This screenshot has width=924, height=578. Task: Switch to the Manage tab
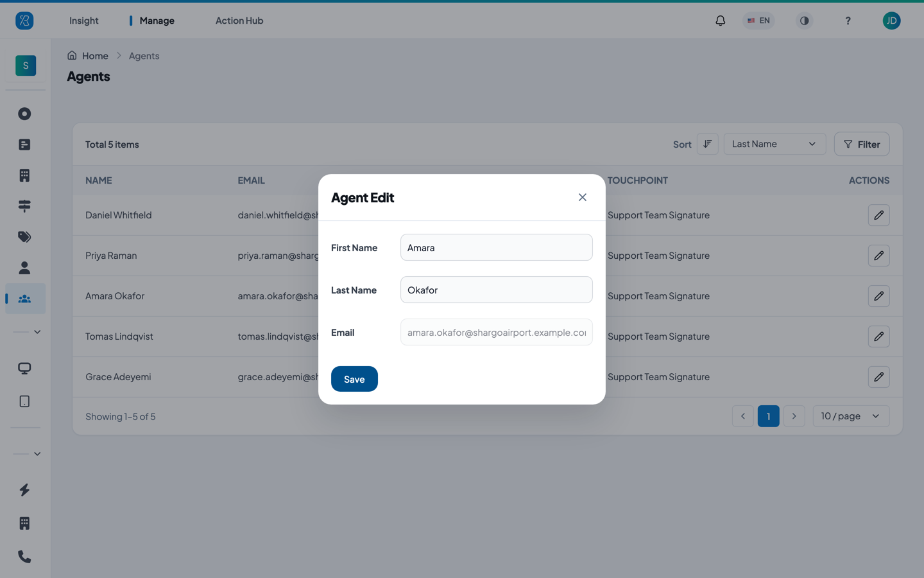[x=157, y=21]
